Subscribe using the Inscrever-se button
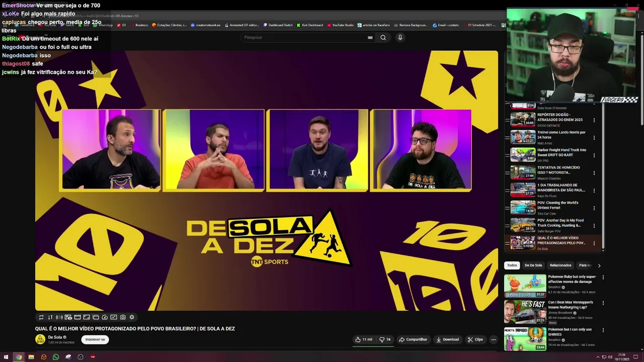Viewport: 644px width, 362px height. (x=95, y=339)
